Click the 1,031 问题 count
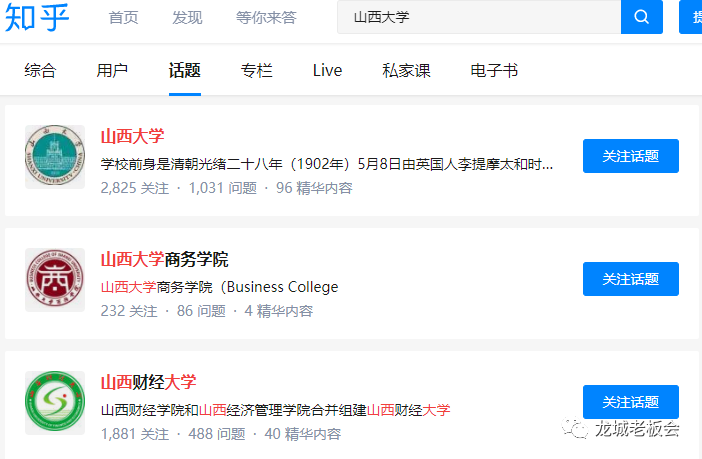Screen dimensions: 702x459 point(223,188)
